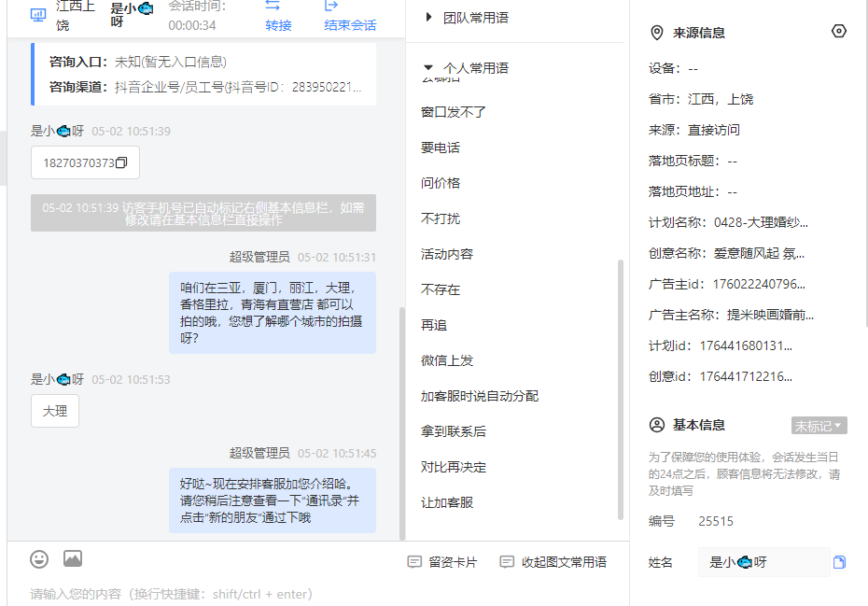Screen dimensions: 868x606
Task: Click the 结束会话 link
Action: (x=350, y=25)
